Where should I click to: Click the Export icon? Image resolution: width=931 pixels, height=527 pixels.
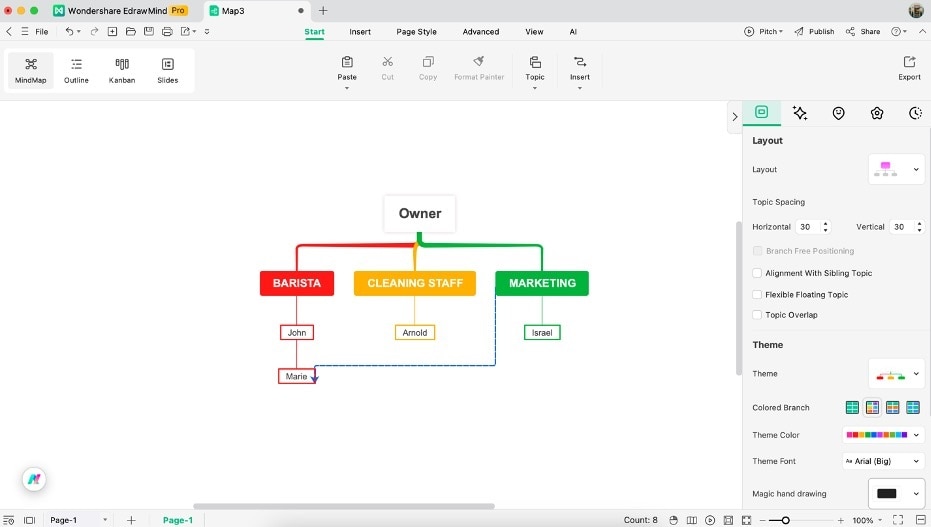tap(909, 62)
